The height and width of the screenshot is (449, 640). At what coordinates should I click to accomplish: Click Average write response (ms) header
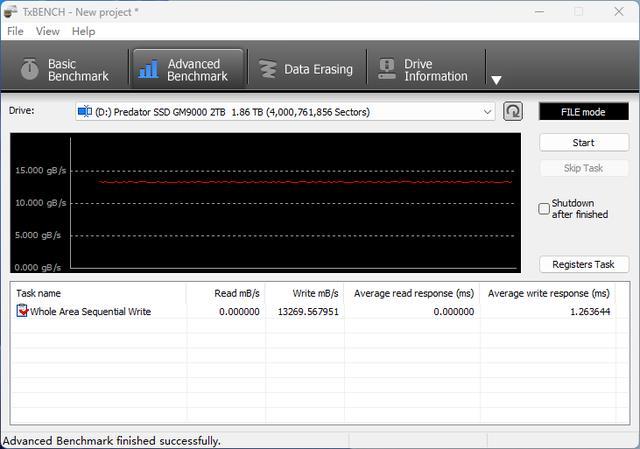[549, 293]
